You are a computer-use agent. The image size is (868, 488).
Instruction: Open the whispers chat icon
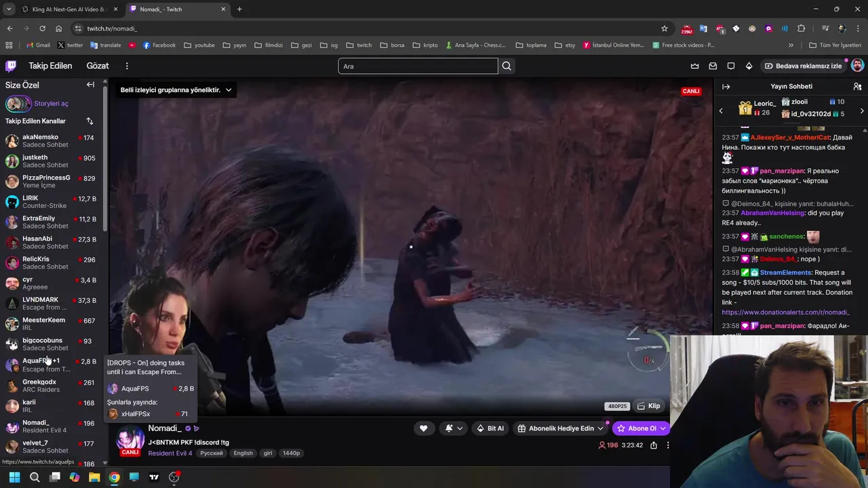[x=731, y=66]
